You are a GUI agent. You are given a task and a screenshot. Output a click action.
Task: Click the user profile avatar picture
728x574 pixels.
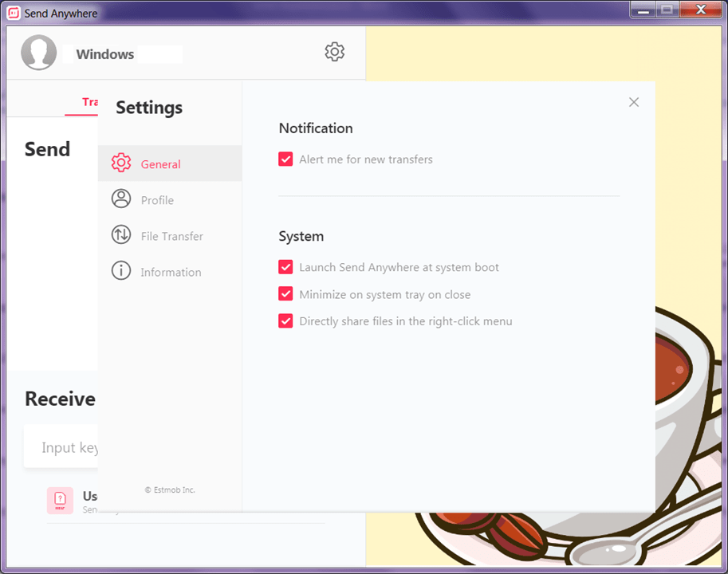coord(38,53)
